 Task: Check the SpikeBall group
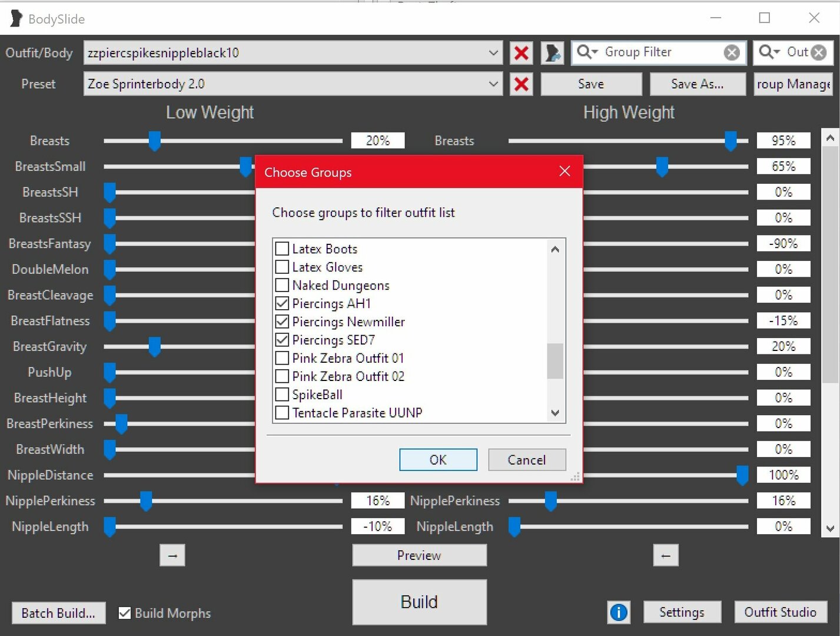(x=283, y=395)
